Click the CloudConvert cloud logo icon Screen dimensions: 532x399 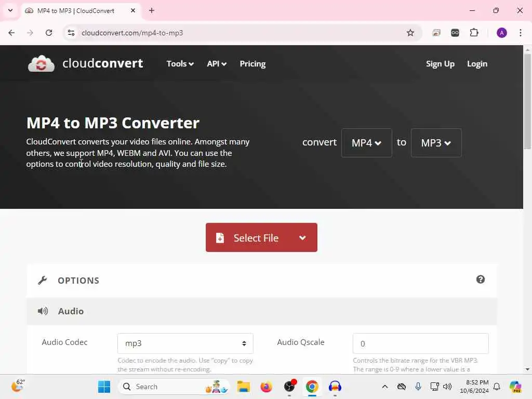[41, 63]
